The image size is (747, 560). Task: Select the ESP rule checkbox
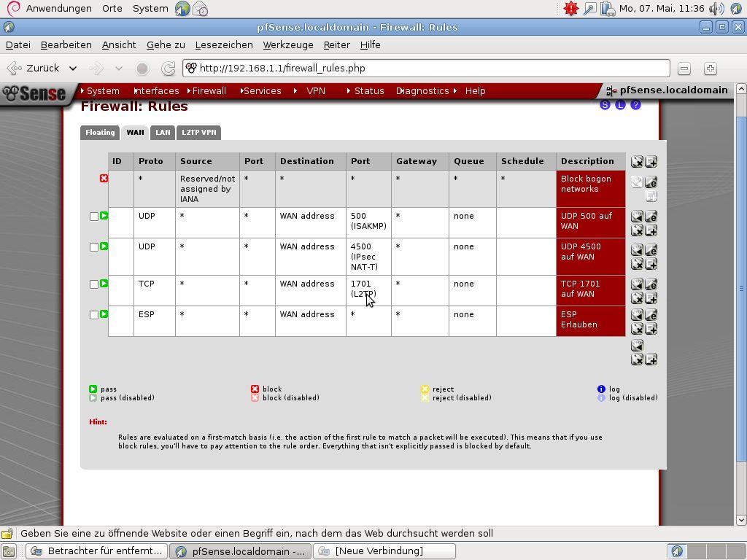pos(94,315)
